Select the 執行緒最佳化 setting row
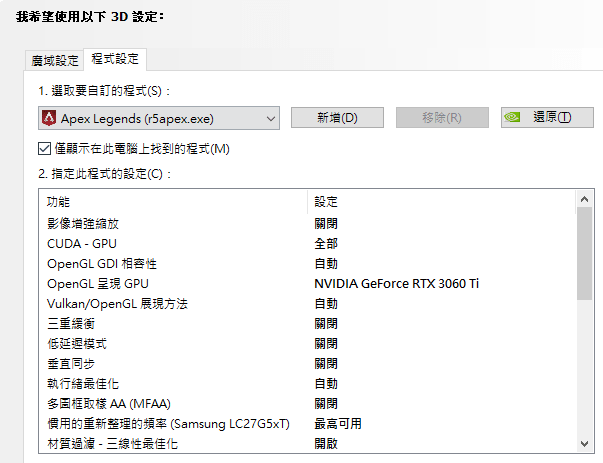 click(x=308, y=383)
